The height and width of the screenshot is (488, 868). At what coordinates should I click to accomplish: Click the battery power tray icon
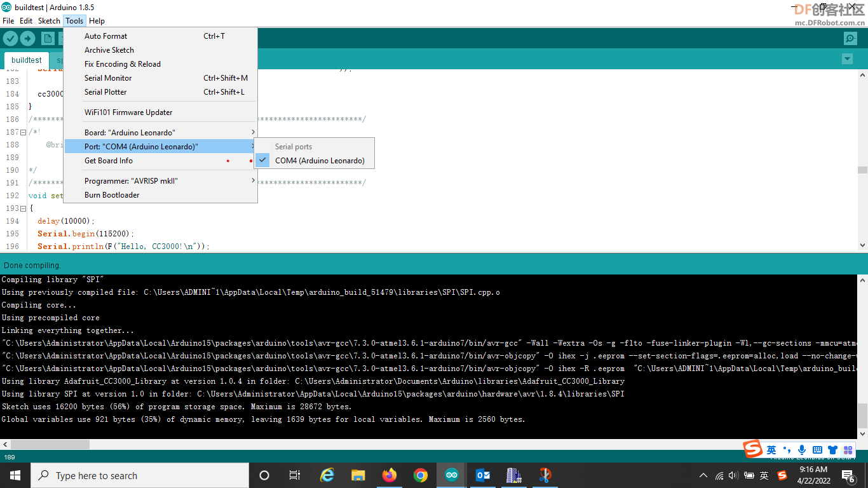tap(749, 475)
